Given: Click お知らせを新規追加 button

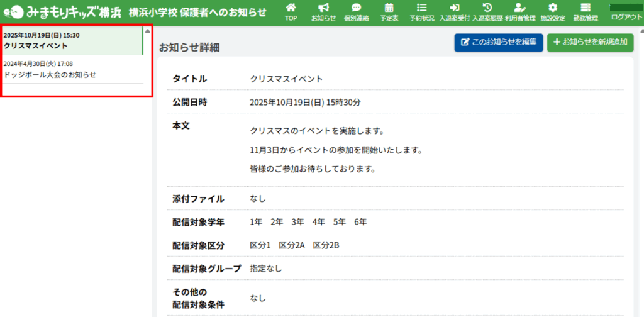Looking at the screenshot, I should 590,42.
